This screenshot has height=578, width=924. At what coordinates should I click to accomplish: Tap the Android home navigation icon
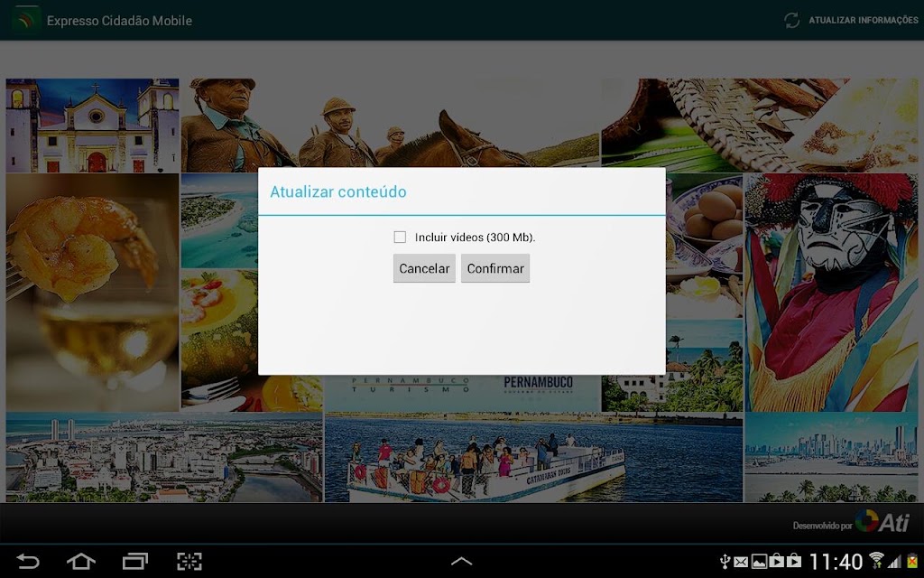coord(80,561)
